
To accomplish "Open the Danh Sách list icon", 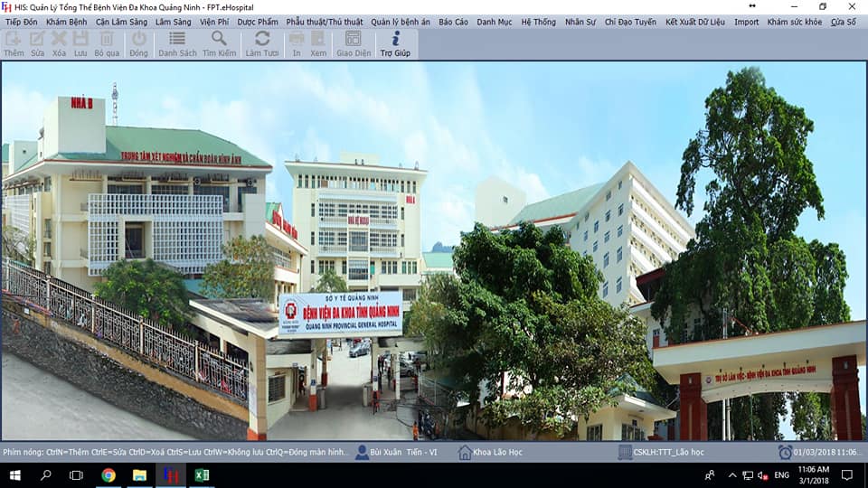I will (x=177, y=39).
